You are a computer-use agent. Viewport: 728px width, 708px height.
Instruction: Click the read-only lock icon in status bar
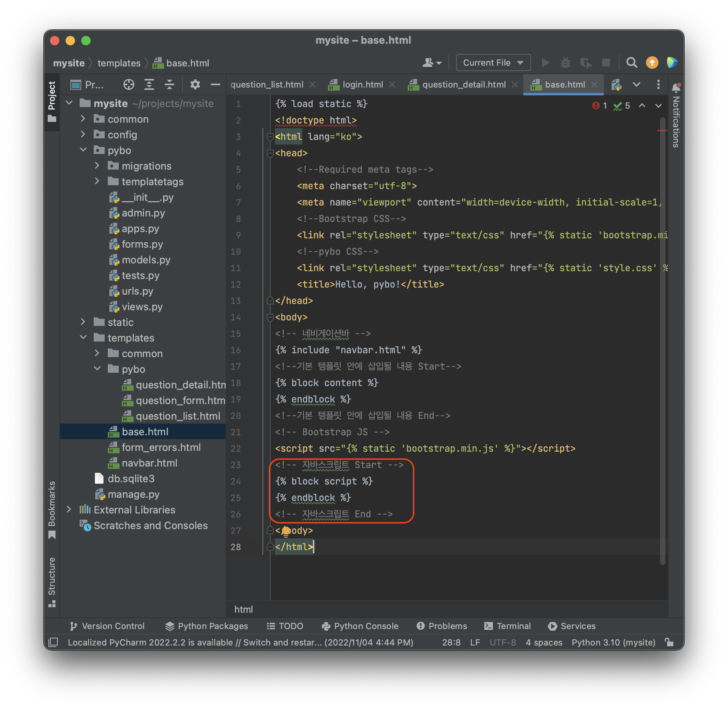669,642
